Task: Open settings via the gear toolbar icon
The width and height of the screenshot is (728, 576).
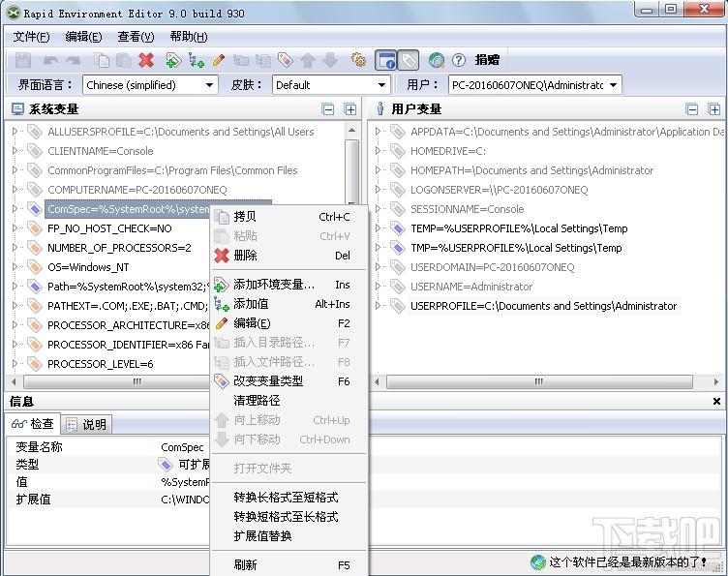Action: 358,60
